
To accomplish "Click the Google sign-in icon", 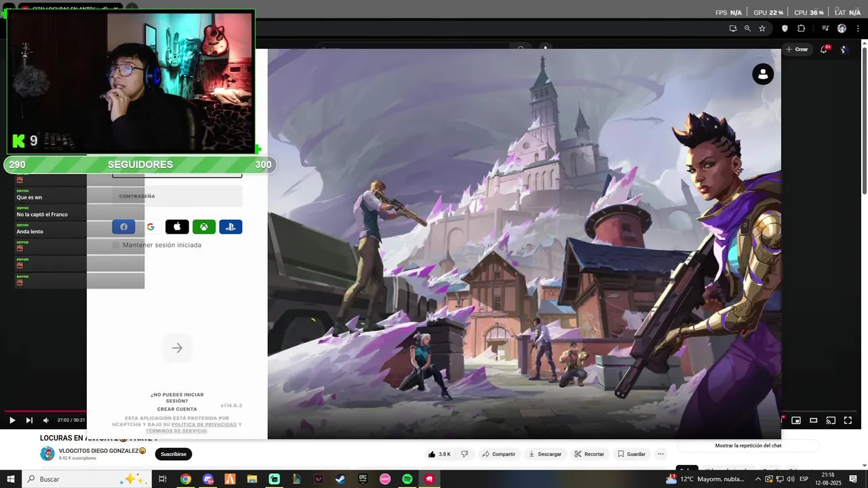I will [x=151, y=227].
